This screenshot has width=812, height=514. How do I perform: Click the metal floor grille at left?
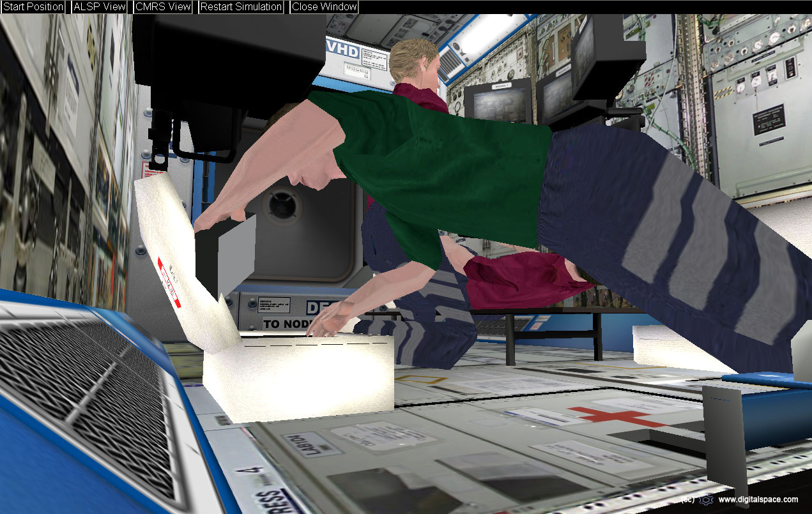pos(83,383)
